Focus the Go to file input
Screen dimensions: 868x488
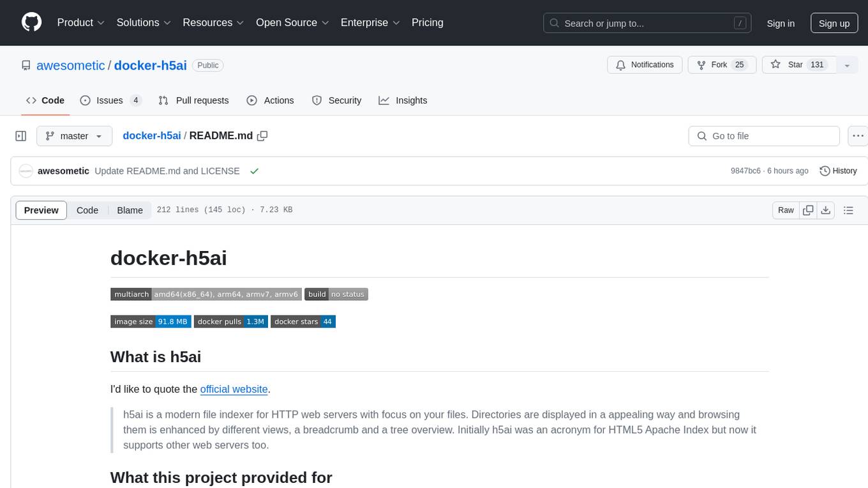(x=764, y=136)
